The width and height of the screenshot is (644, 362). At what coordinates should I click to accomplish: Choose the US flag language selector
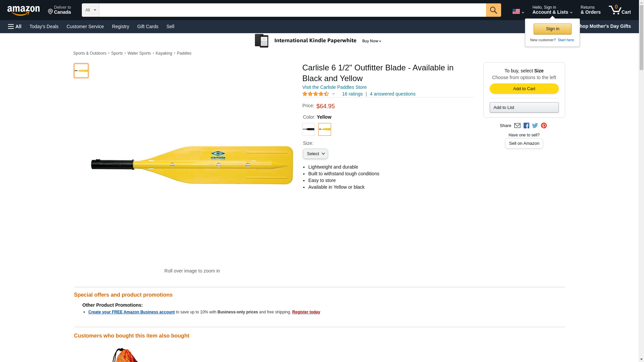[x=518, y=11]
